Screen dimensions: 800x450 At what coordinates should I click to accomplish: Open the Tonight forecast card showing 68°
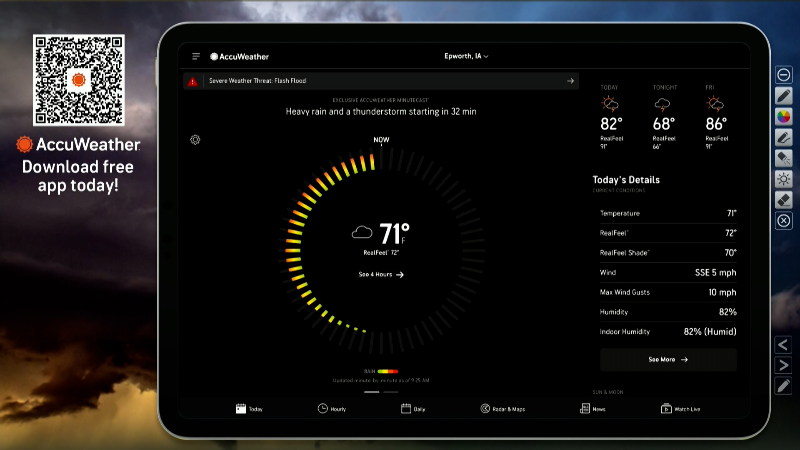[x=664, y=117]
